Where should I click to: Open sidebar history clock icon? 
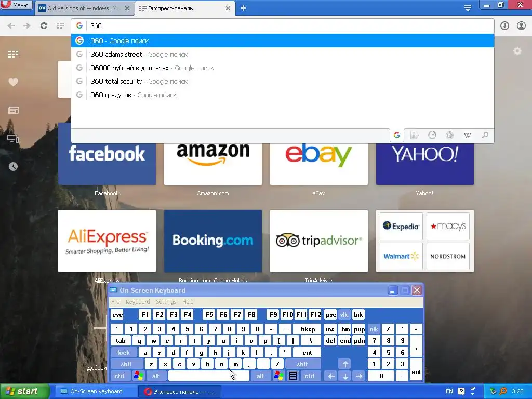coord(13,166)
